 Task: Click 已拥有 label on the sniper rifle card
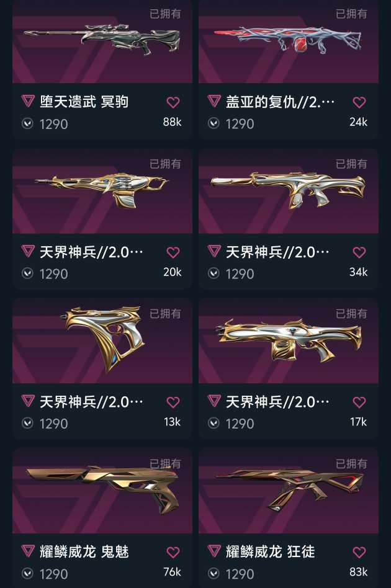[x=165, y=14]
